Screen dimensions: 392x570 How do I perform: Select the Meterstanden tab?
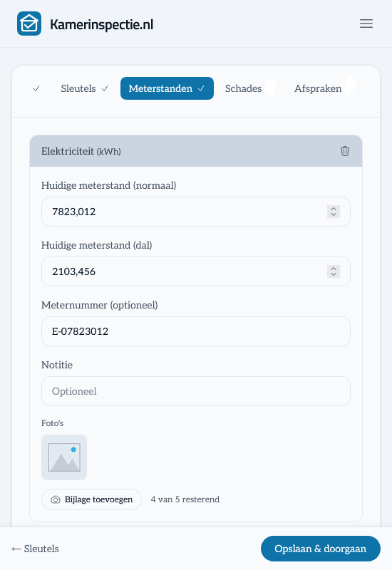click(x=167, y=88)
